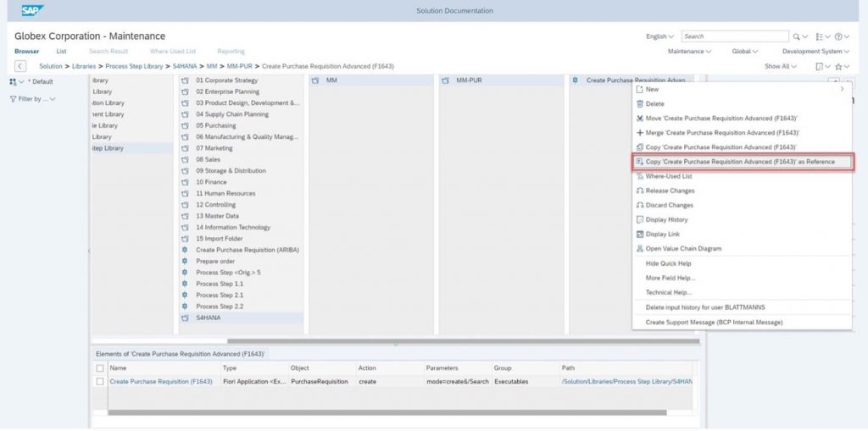Click folder icon beside MM-PUR item

tap(445, 80)
